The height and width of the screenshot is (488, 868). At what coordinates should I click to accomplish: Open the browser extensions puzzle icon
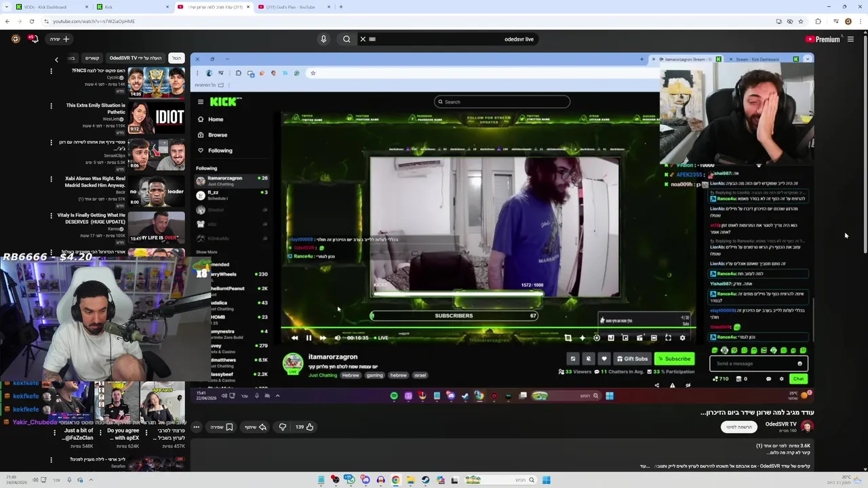(818, 21)
